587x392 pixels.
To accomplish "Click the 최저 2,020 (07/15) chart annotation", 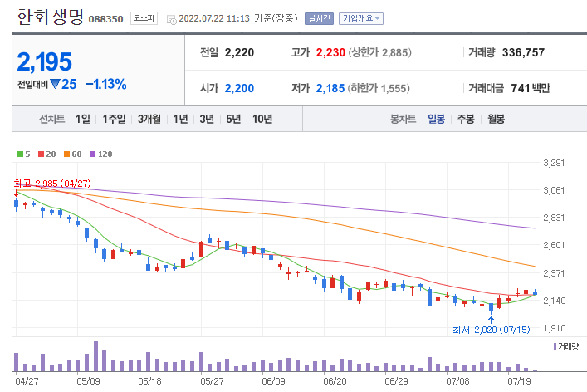I will (x=492, y=330).
